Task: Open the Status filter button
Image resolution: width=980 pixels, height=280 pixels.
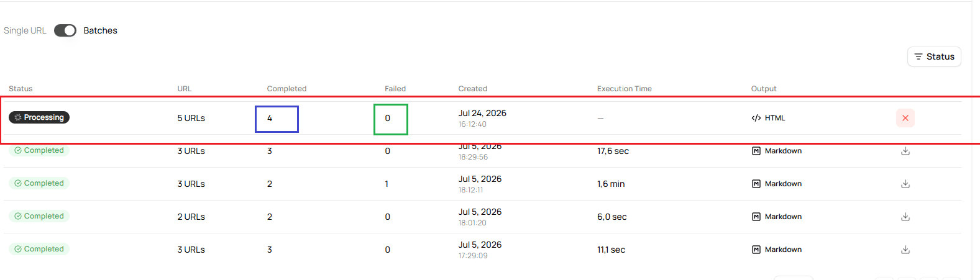Action: (x=934, y=56)
